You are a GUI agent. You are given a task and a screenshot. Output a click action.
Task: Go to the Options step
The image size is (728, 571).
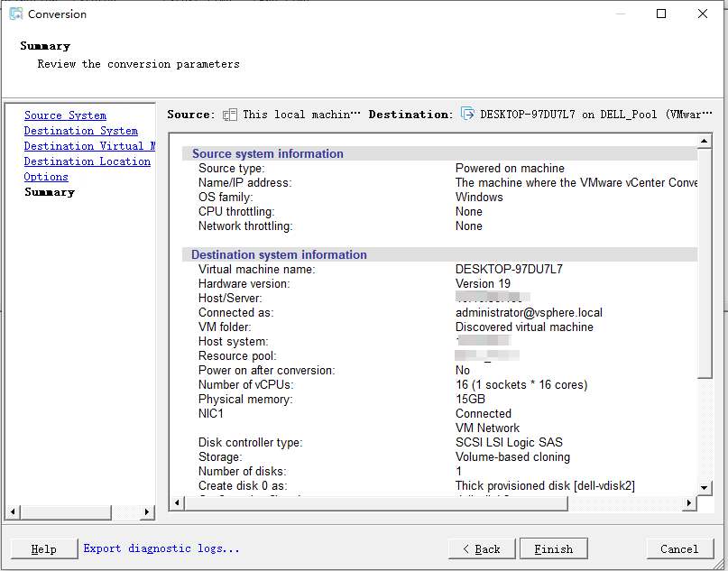click(46, 177)
